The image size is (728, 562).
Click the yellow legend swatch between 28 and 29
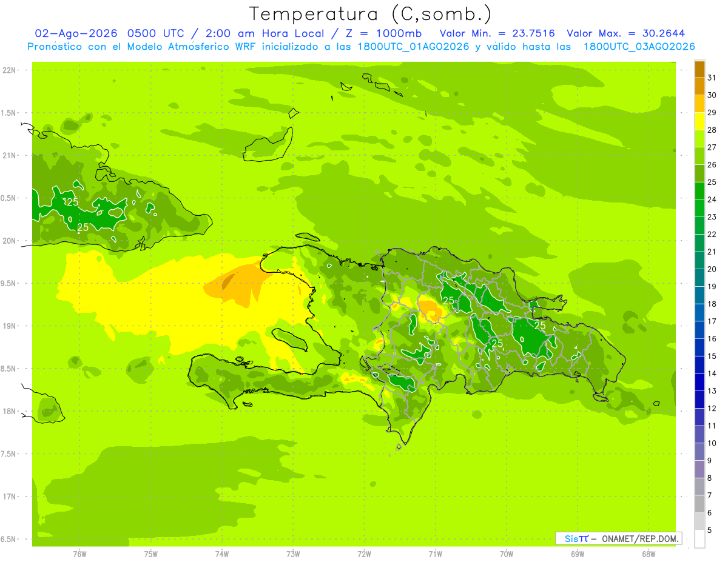click(699, 121)
